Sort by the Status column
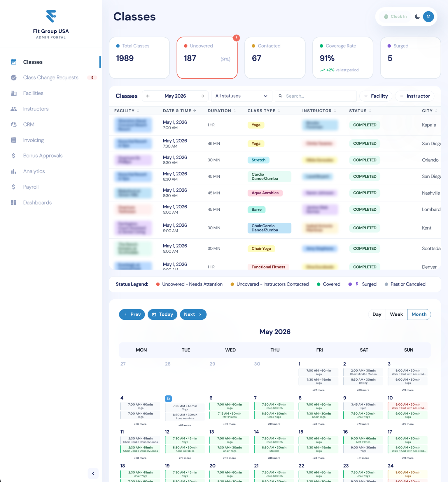This screenshot has width=448, height=482. click(360, 111)
